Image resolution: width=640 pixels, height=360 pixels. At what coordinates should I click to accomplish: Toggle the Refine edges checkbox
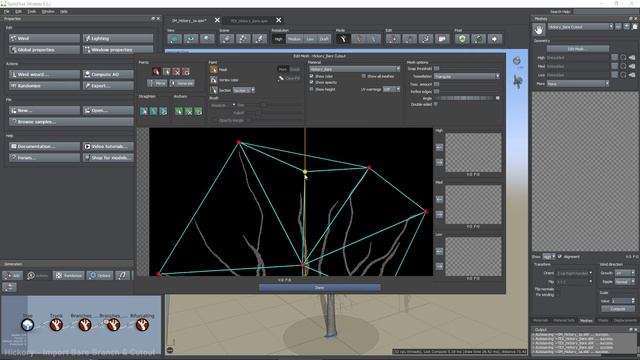[x=436, y=92]
